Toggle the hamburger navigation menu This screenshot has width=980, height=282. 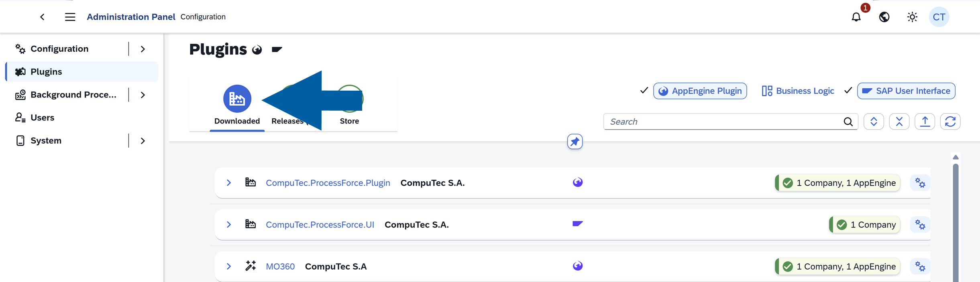click(70, 17)
